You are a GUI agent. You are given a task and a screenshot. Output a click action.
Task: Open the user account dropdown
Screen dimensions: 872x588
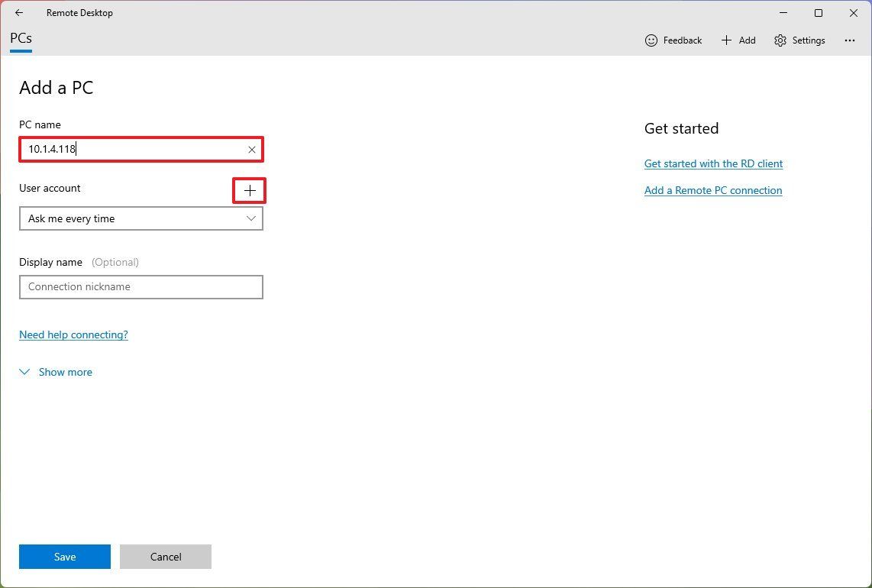point(141,218)
